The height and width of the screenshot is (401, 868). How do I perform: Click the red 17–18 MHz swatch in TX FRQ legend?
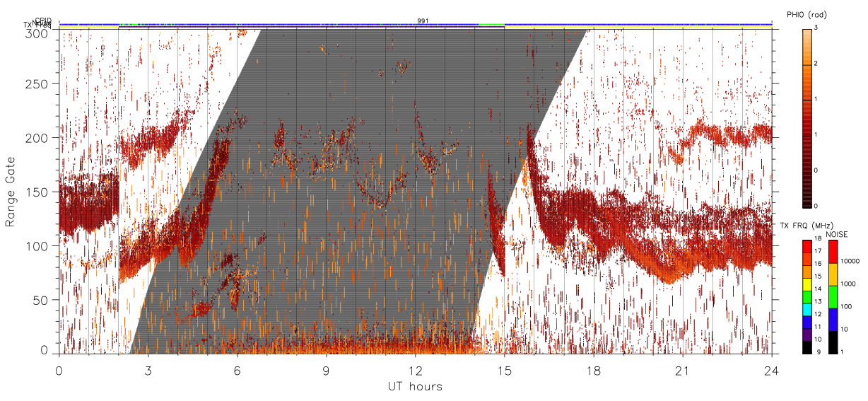pos(807,246)
